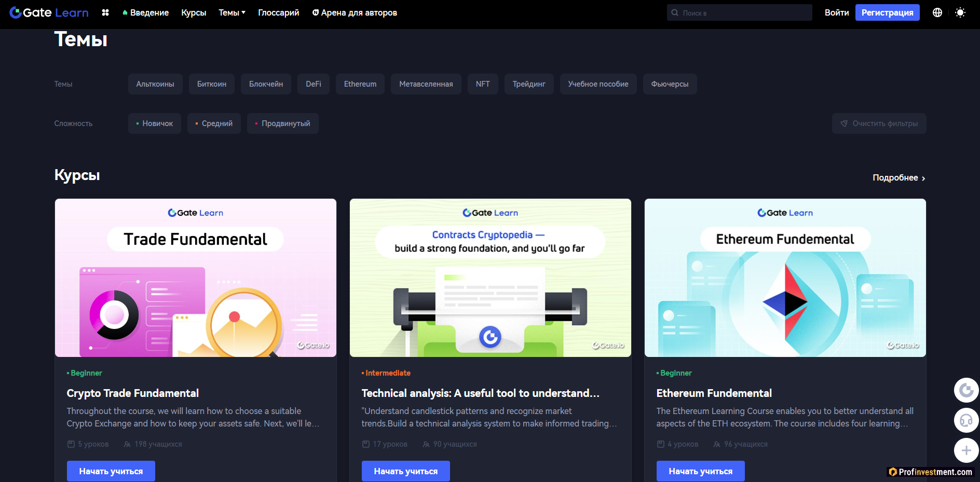Open the language globe selector
This screenshot has width=980, height=482.
coord(937,12)
